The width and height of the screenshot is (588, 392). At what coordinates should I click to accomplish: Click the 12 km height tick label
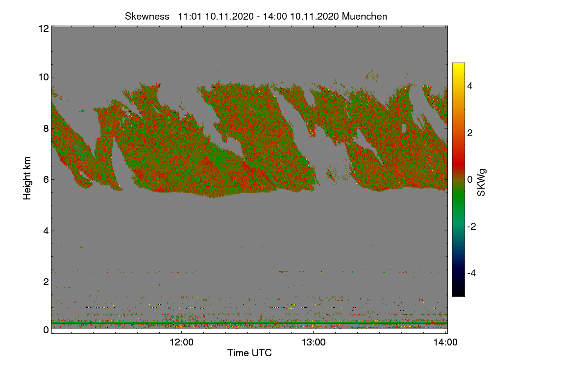point(43,28)
